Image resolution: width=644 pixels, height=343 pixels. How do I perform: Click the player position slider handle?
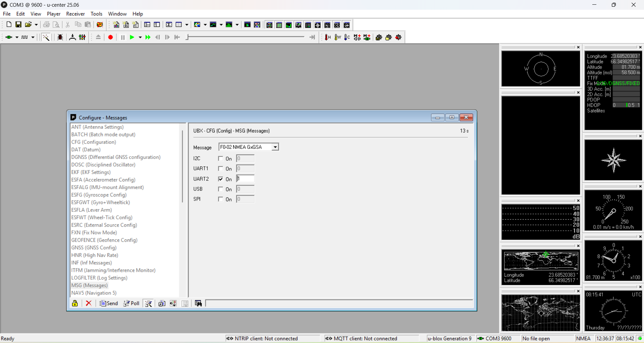(x=187, y=37)
